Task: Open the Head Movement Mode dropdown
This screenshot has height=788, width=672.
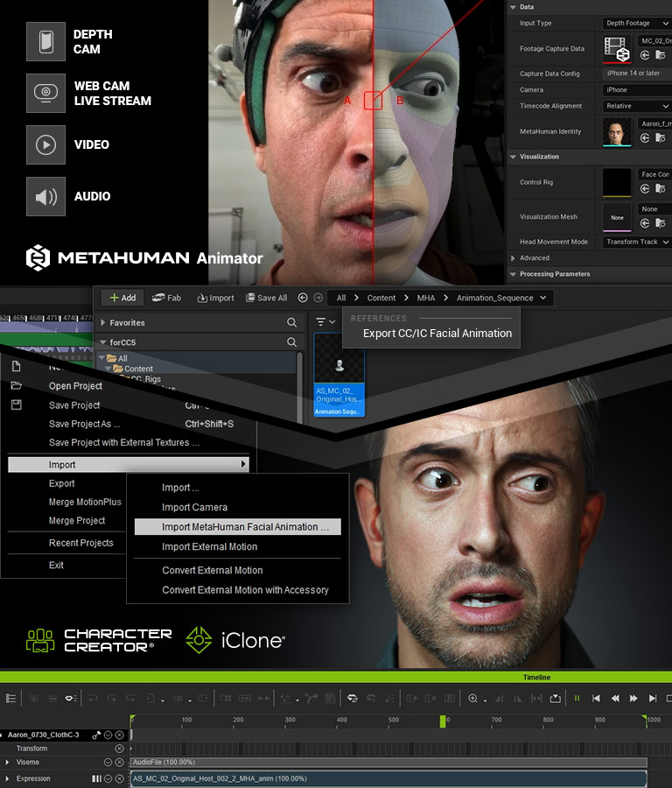Action: click(x=636, y=242)
